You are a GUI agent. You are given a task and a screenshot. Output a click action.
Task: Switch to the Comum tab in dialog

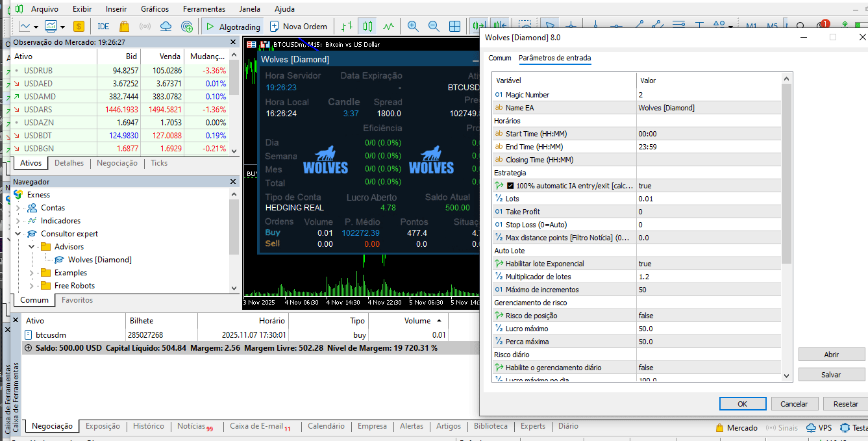[x=500, y=58]
